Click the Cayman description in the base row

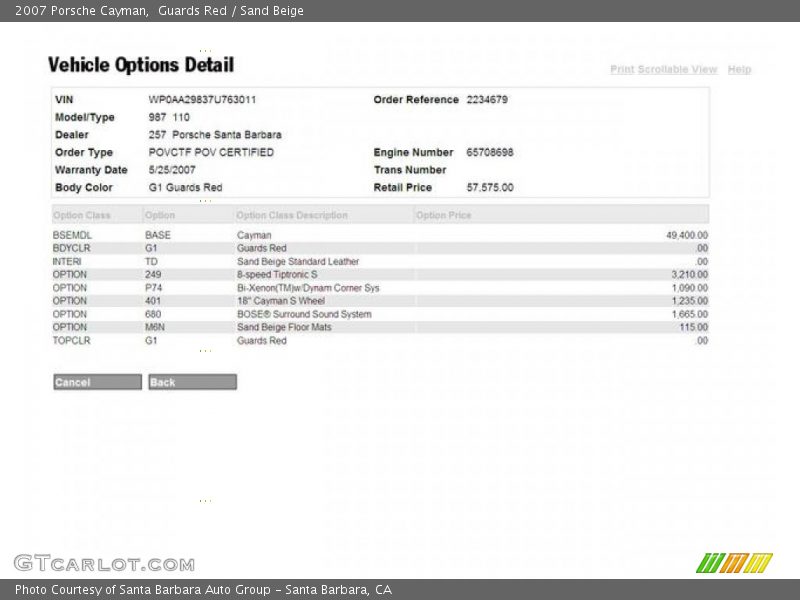click(254, 235)
